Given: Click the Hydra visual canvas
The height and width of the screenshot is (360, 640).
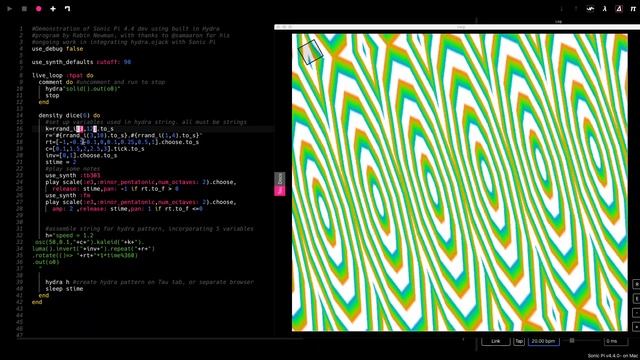Looking at the screenshot, I should point(460,182).
